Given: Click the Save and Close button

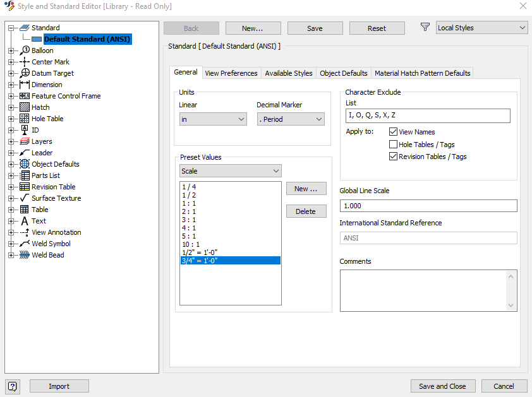Looking at the screenshot, I should click(443, 386).
